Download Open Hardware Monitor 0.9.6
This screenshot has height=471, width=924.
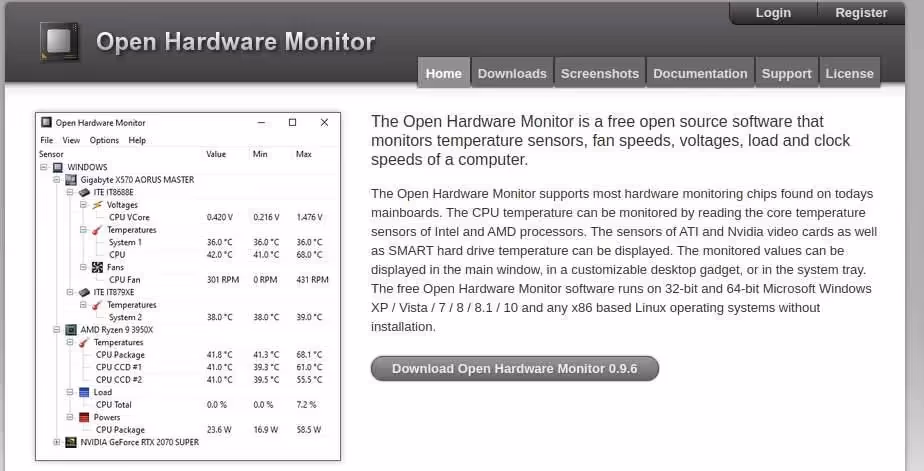514,368
